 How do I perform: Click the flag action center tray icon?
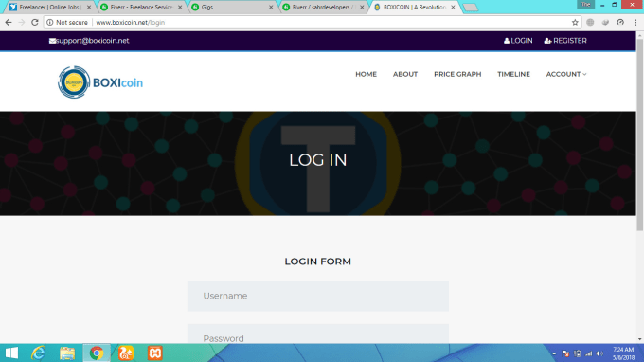coord(565,353)
